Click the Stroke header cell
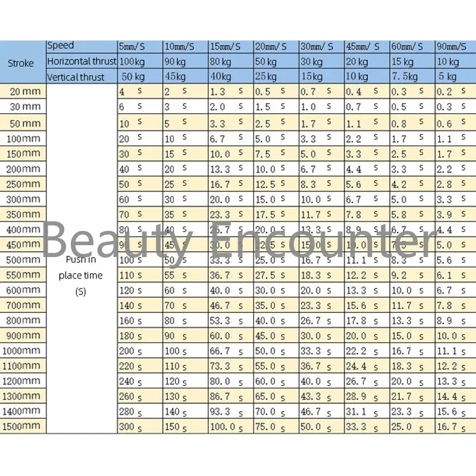Viewport: 476px width, 476px height. [23, 62]
